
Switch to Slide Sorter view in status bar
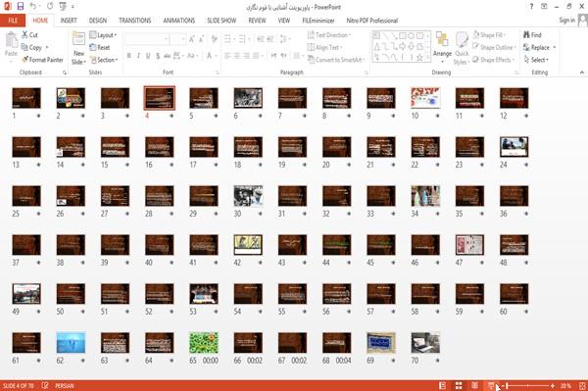[x=459, y=385]
